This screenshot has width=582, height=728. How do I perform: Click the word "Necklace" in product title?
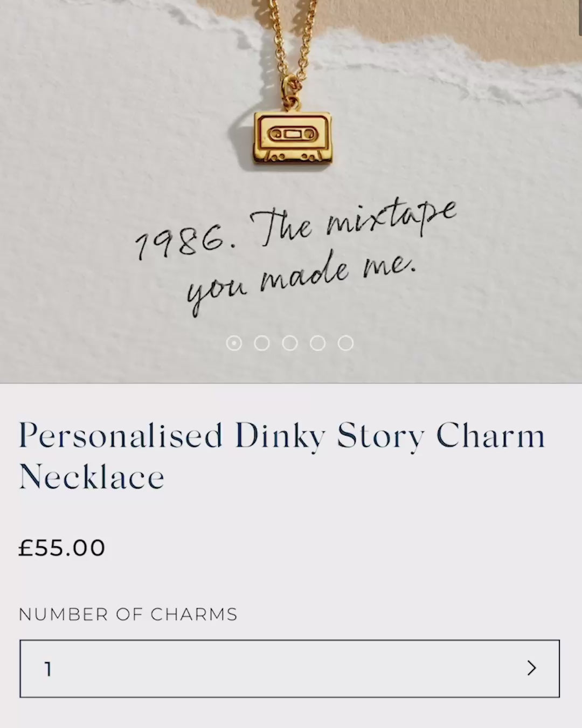tap(92, 477)
